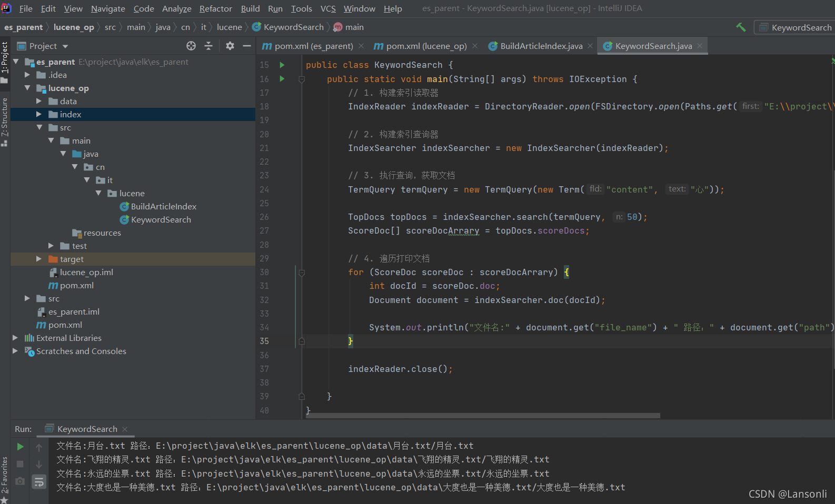835x504 pixels.
Task: Click the IntelliJ IDEA logo in title bar
Action: (x=6, y=8)
